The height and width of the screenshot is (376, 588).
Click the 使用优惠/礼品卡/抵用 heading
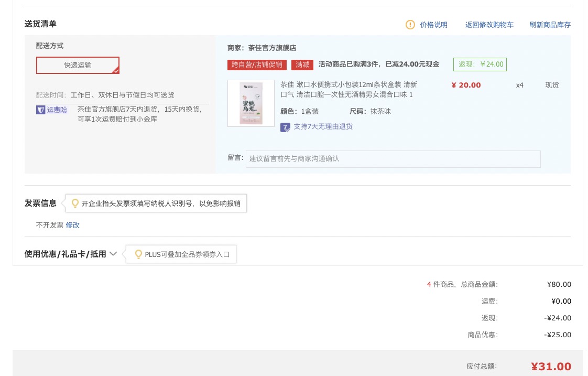pos(66,254)
